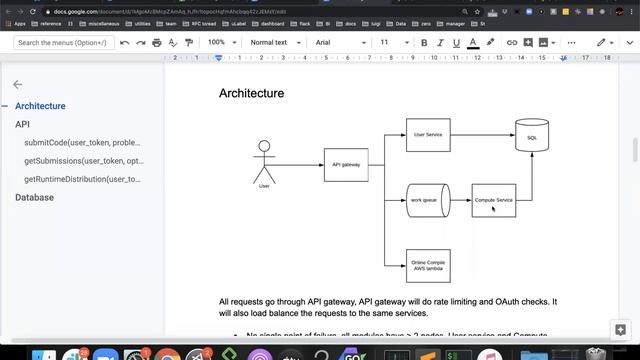Open the Editing mode pencil dropdown
The height and width of the screenshot is (360, 640).
point(605,42)
